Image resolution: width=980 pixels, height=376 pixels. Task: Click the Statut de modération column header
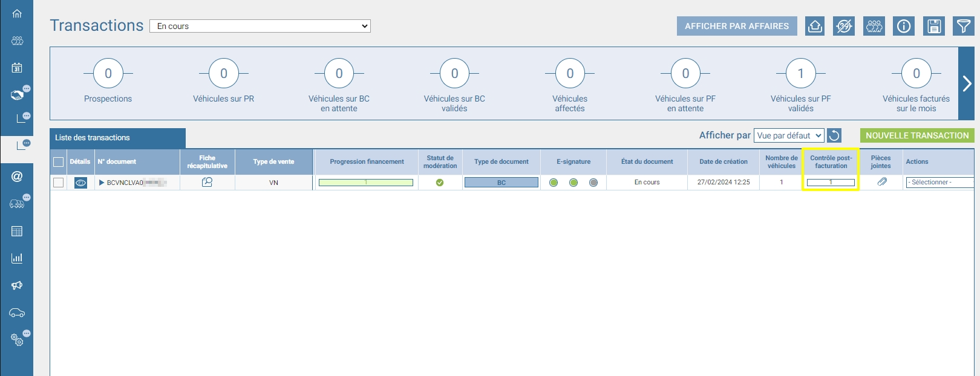point(440,162)
